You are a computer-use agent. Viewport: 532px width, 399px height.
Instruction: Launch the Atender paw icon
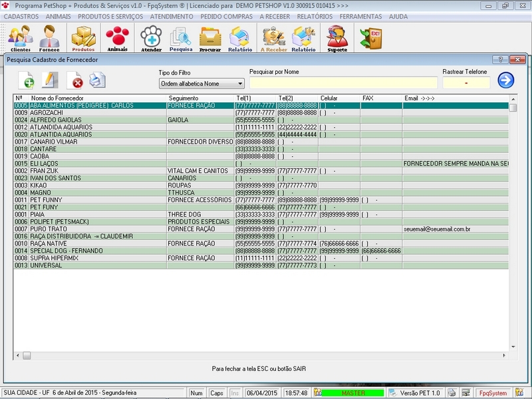(152, 38)
